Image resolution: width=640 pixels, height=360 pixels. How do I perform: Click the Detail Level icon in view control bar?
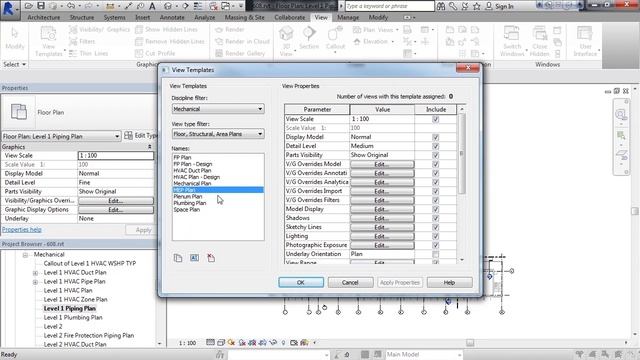tap(210, 342)
